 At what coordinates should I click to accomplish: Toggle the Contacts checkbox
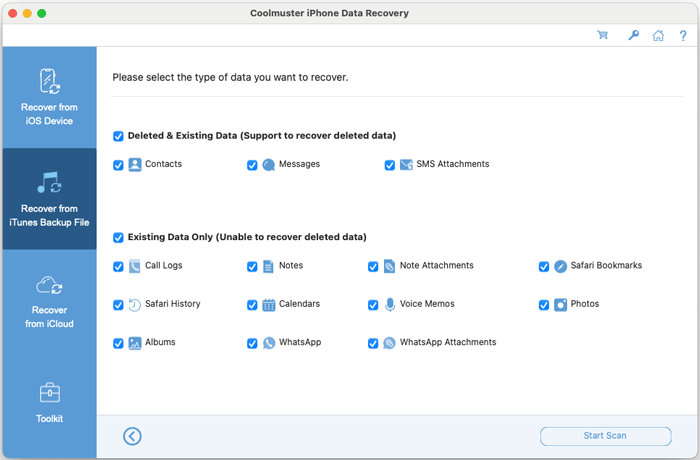point(118,165)
